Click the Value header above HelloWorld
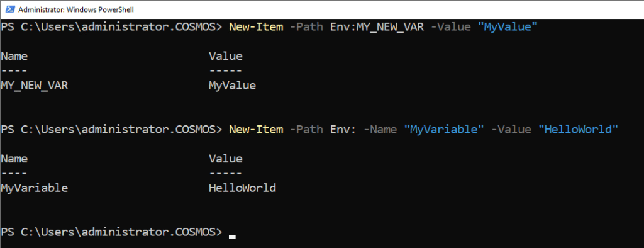Image resolution: width=644 pixels, height=248 pixels. click(226, 159)
